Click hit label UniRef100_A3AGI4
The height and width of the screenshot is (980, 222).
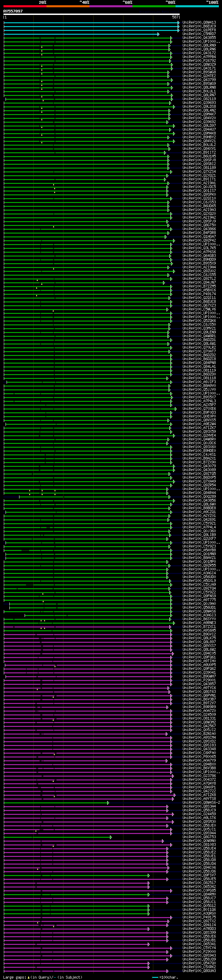coord(199,573)
